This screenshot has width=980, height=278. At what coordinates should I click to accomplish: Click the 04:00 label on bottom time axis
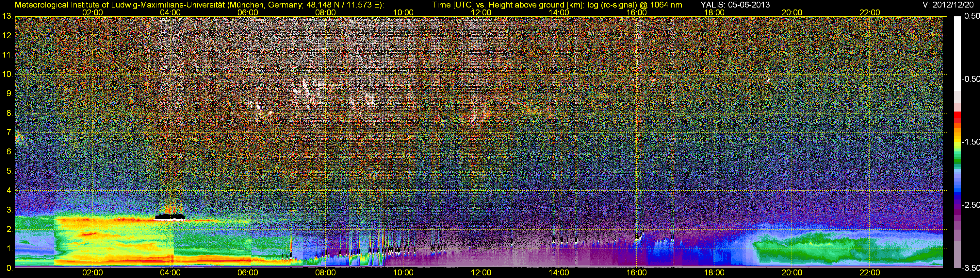click(170, 273)
